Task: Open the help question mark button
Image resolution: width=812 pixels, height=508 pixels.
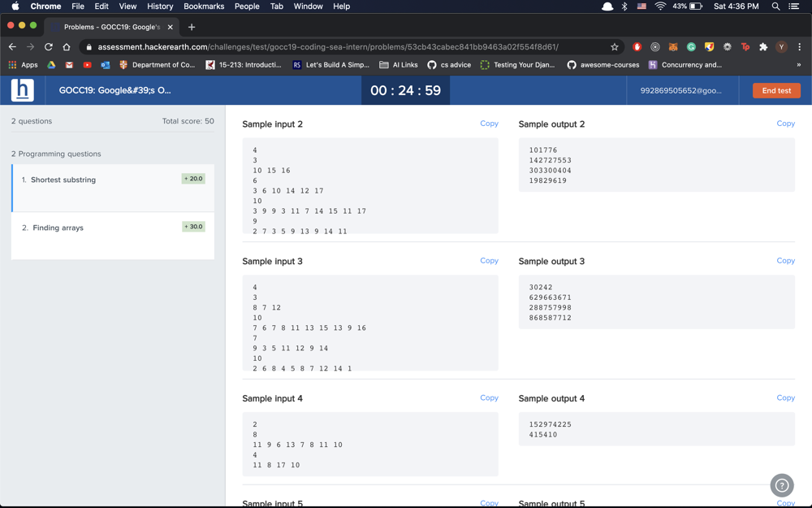Action: 782,486
